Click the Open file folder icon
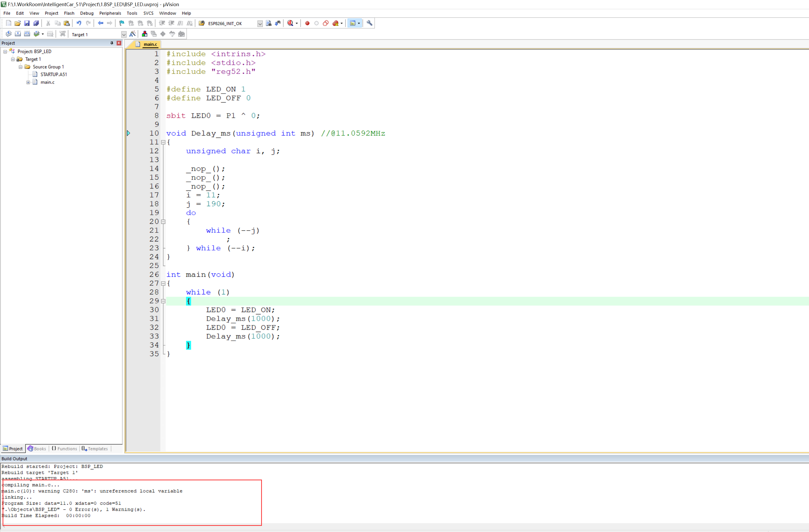The width and height of the screenshot is (809, 532). point(18,23)
